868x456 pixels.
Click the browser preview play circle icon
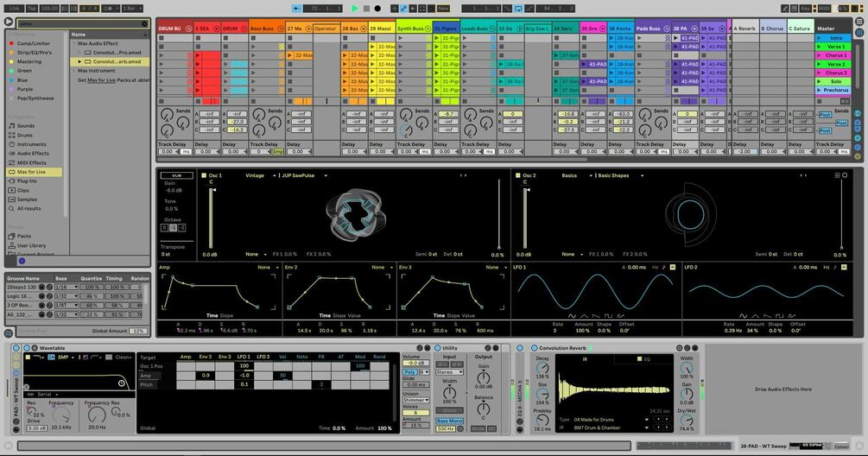pos(9,22)
